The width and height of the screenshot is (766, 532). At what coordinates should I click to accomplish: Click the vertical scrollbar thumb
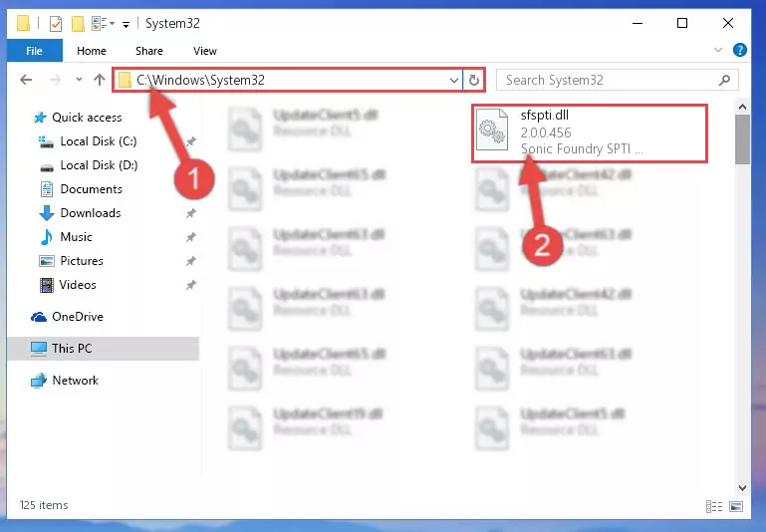[742, 139]
